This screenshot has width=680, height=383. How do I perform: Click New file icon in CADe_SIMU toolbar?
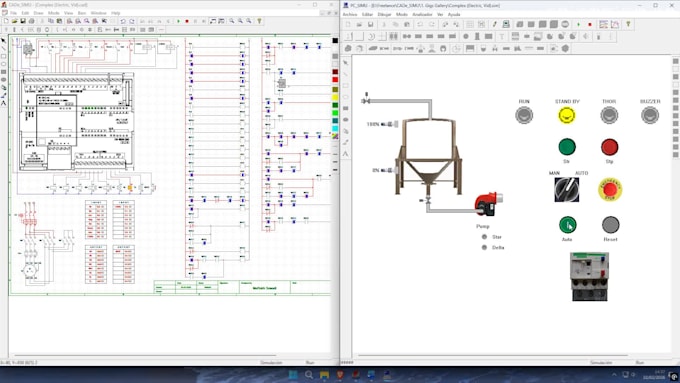[6, 21]
